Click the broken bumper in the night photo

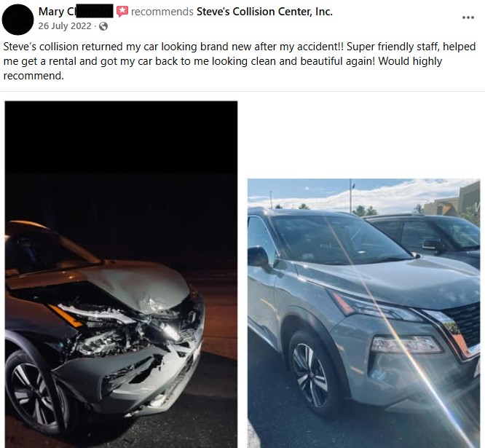tap(133, 377)
